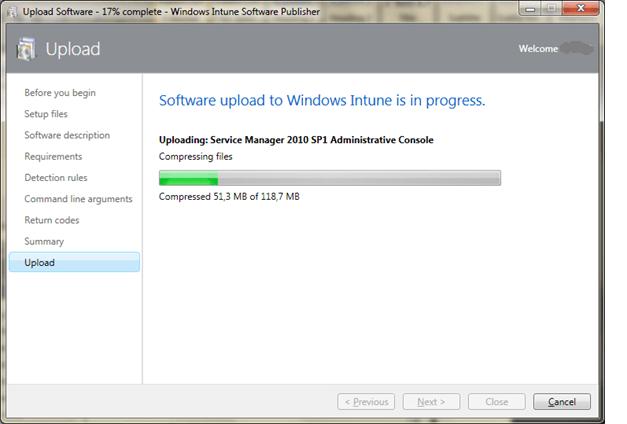Screen dimensions: 627x424
Task: Click the highlighted Upload step
Action: [74, 263]
